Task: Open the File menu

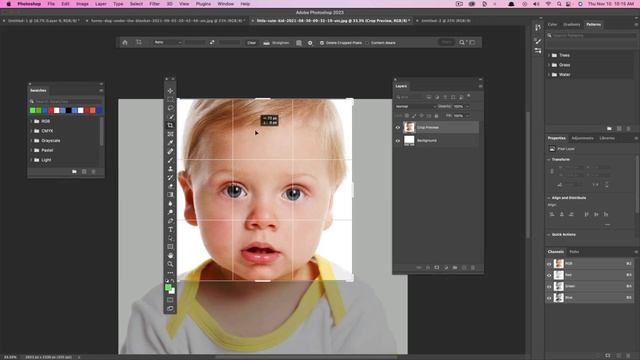Action: point(51,4)
